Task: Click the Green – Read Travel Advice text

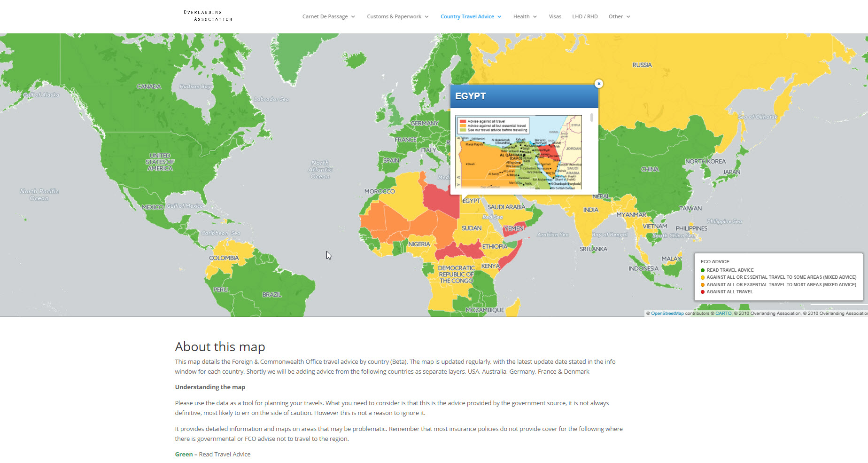Action: click(x=213, y=454)
